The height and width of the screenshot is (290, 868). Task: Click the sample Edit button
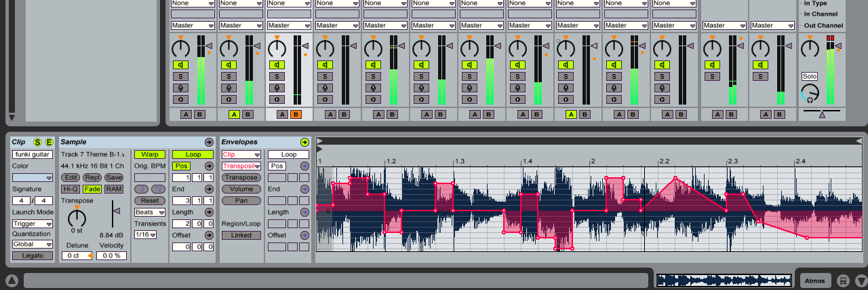click(71, 177)
